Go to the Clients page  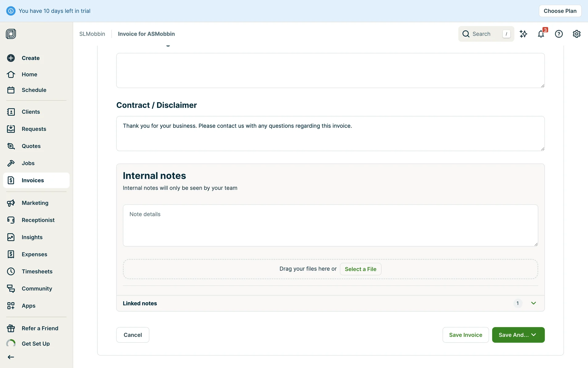(31, 112)
